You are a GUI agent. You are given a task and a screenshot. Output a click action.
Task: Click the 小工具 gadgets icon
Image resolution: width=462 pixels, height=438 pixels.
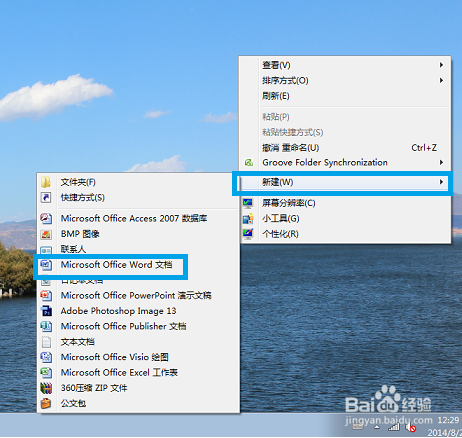click(248, 219)
